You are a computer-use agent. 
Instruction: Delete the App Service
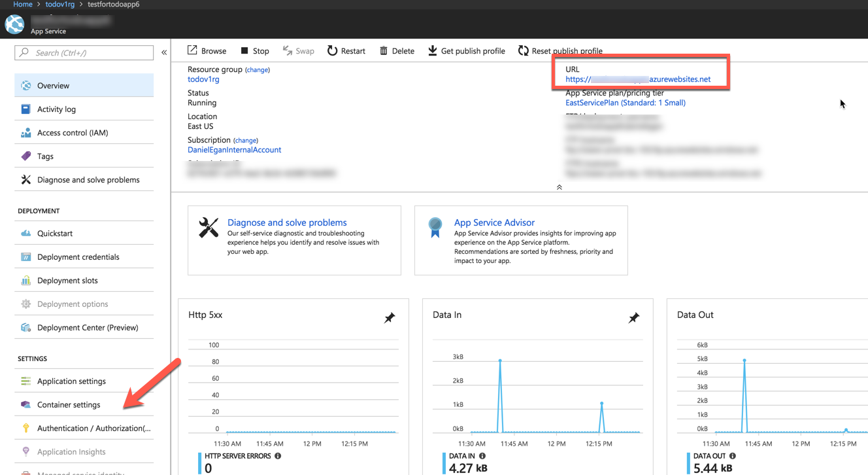coord(397,51)
